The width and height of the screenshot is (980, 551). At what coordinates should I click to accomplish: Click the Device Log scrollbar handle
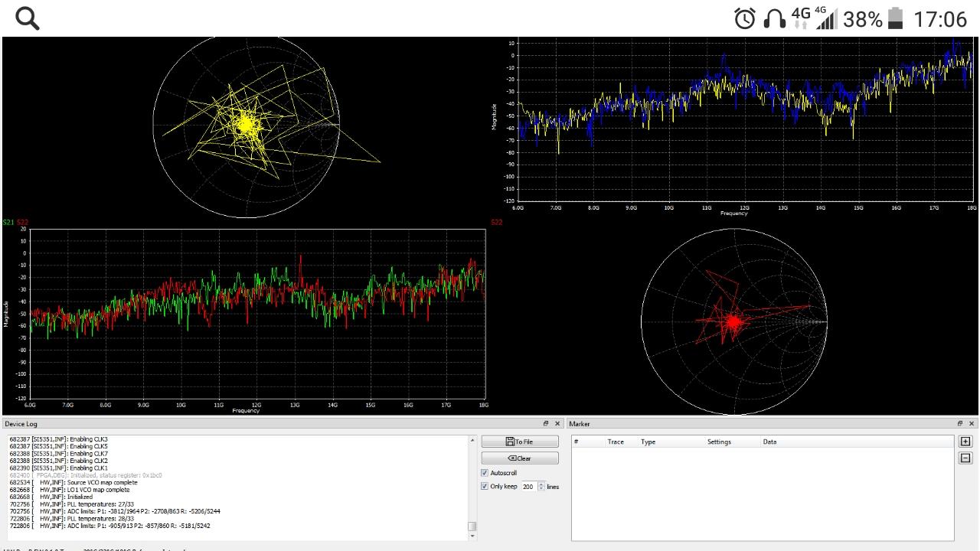click(472, 526)
